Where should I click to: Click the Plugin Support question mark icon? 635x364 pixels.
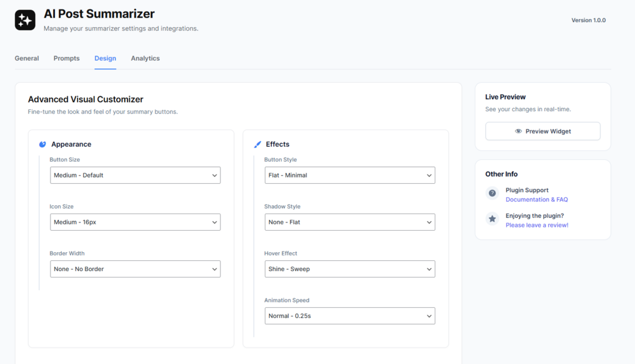492,193
